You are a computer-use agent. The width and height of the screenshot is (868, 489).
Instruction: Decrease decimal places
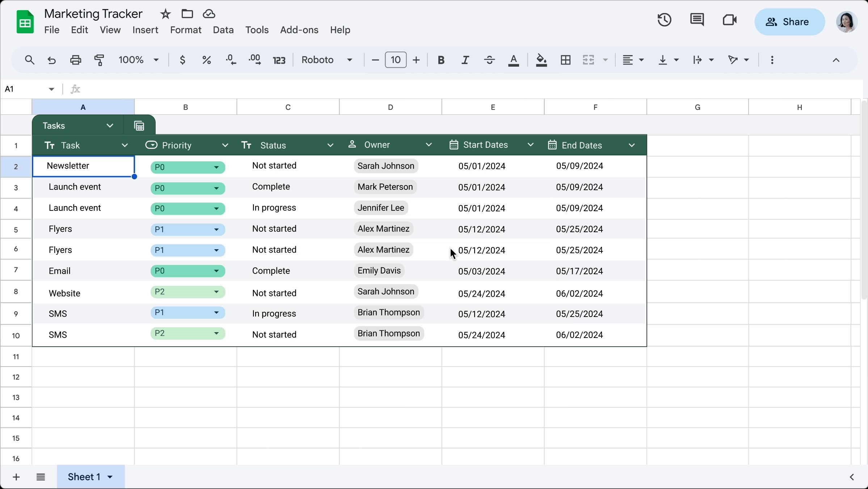point(231,60)
